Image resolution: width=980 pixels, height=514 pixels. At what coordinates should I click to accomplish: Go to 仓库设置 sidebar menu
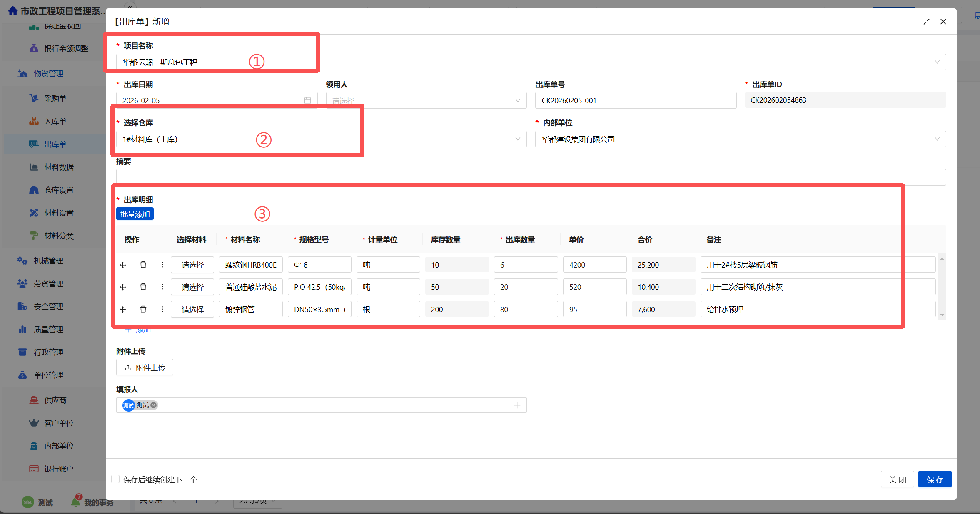[59, 190]
